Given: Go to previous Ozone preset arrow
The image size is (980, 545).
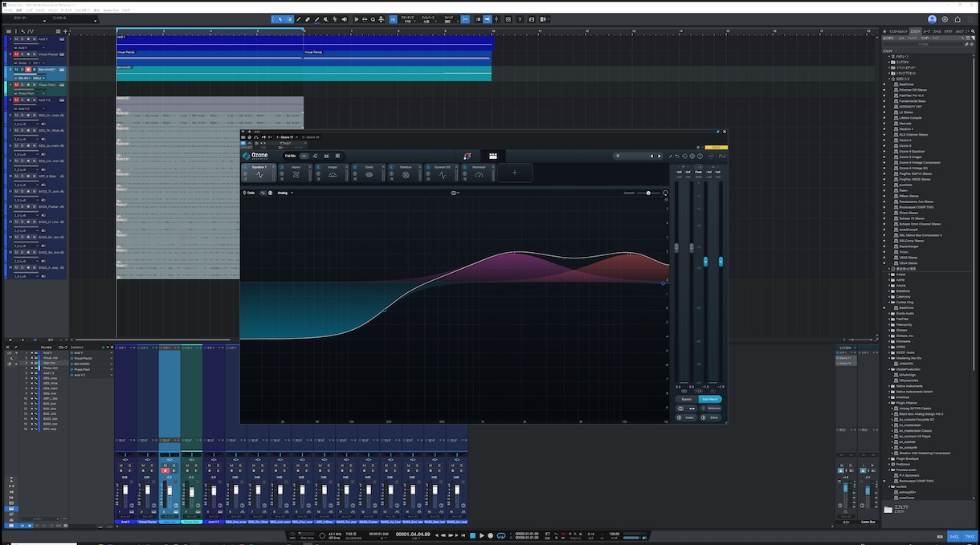Looking at the screenshot, I should point(651,156).
